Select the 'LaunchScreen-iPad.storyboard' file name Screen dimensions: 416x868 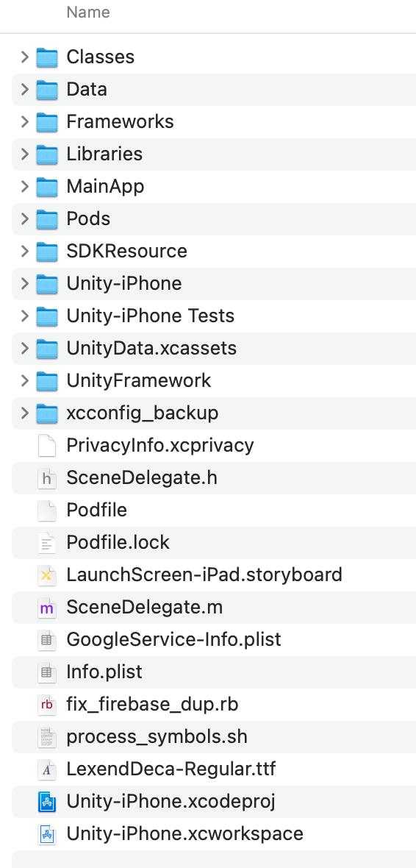(204, 575)
